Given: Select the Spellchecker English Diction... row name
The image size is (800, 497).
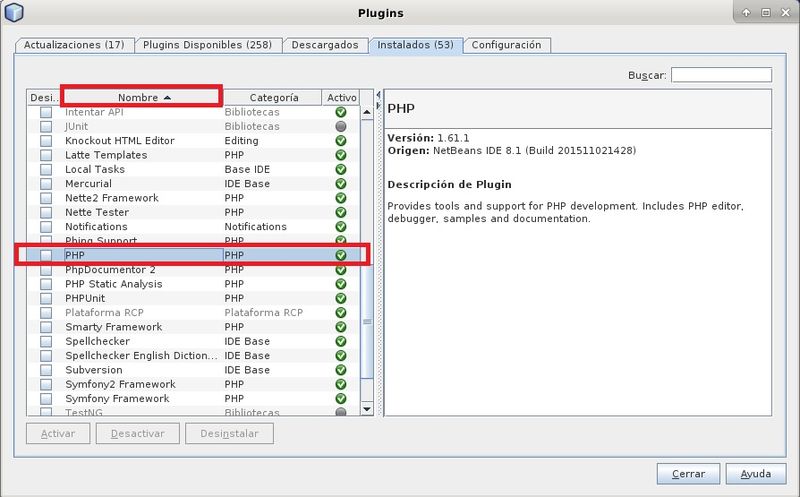Looking at the screenshot, I should tap(141, 356).
